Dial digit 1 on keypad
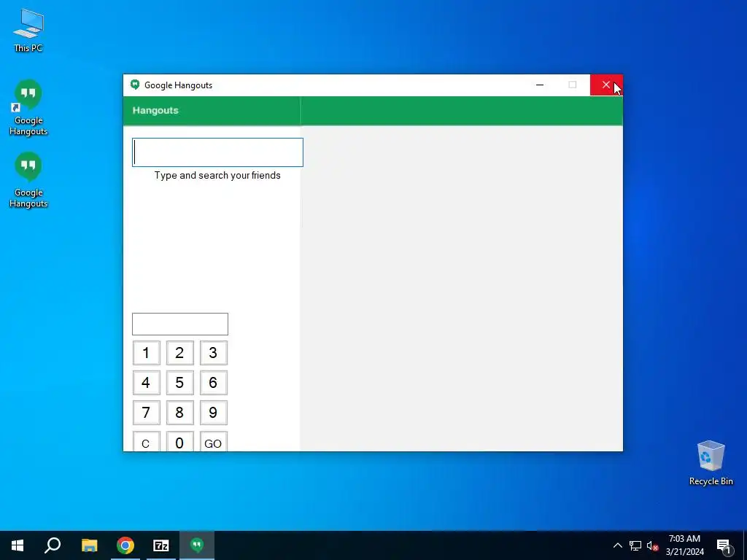 146,353
